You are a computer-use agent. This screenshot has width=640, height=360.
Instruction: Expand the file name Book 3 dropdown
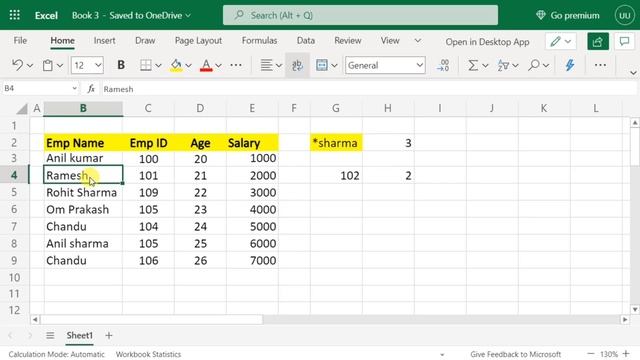tap(188, 16)
